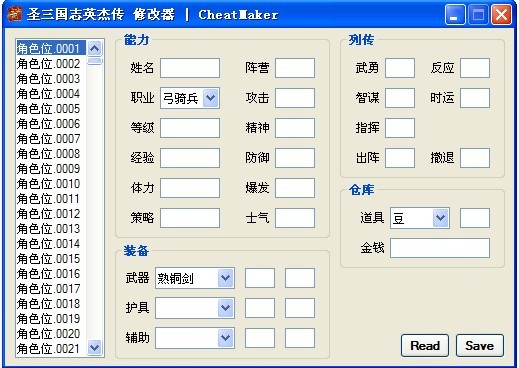519x368 pixels.
Task: Click the 体力 stamina input field
Action: (190, 188)
